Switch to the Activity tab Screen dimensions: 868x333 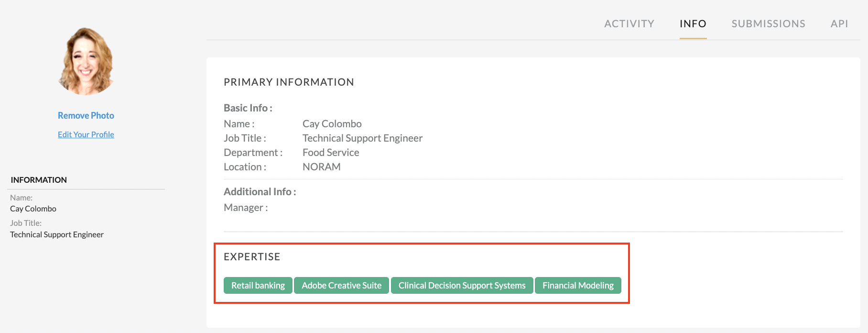[629, 24]
